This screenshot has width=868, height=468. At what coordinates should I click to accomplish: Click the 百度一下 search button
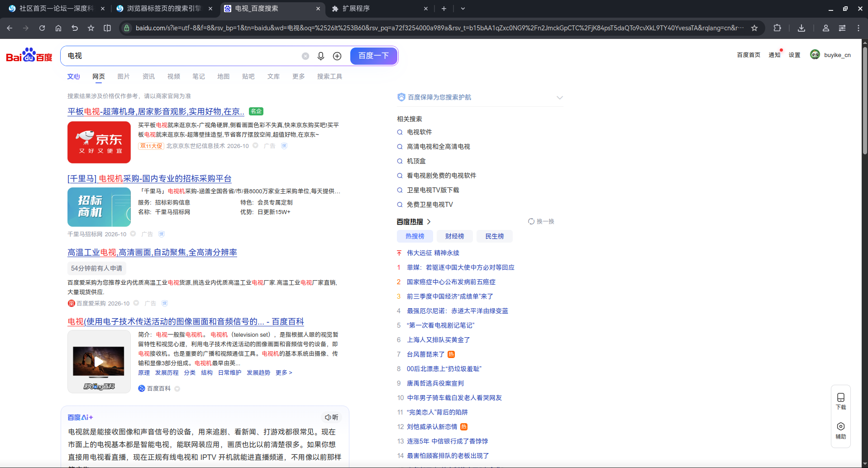click(x=373, y=56)
